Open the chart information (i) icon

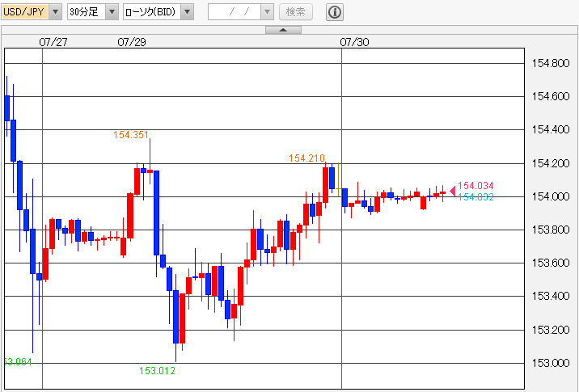(x=335, y=12)
